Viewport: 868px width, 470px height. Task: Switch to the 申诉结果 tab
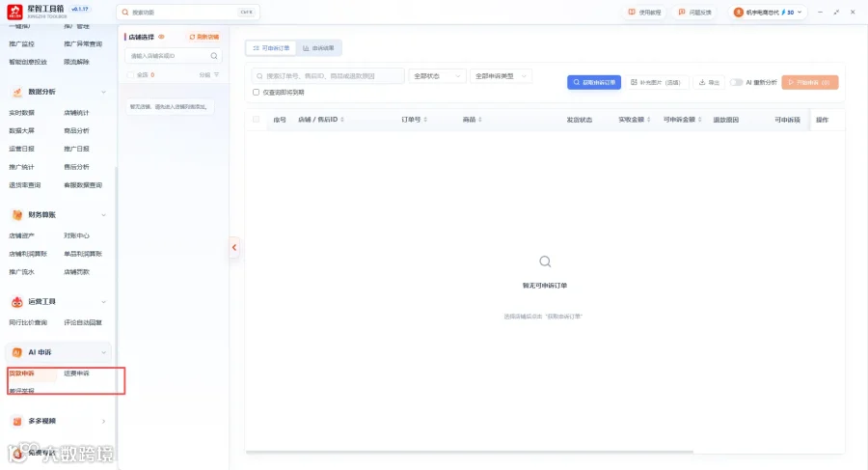[318, 48]
